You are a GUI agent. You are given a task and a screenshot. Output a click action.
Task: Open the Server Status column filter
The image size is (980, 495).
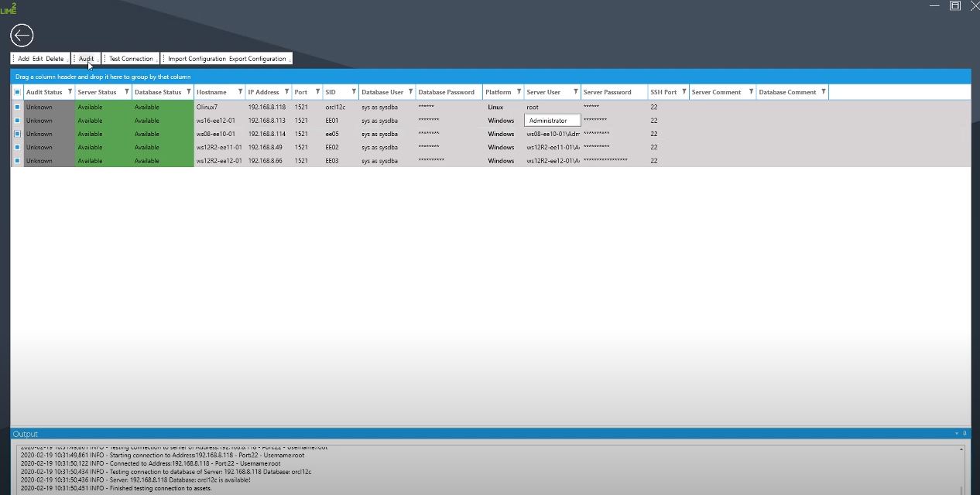(x=127, y=92)
